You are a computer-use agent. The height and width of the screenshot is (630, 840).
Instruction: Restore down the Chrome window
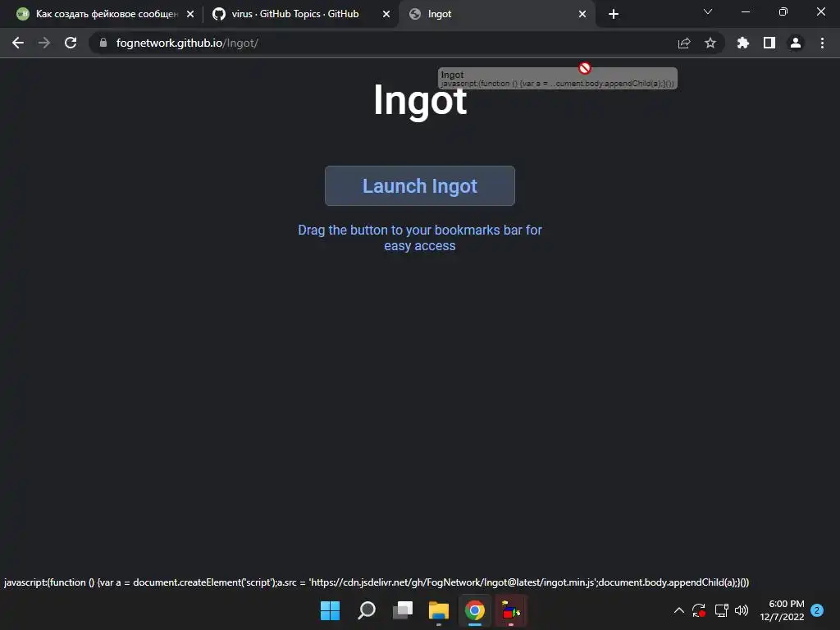click(783, 11)
